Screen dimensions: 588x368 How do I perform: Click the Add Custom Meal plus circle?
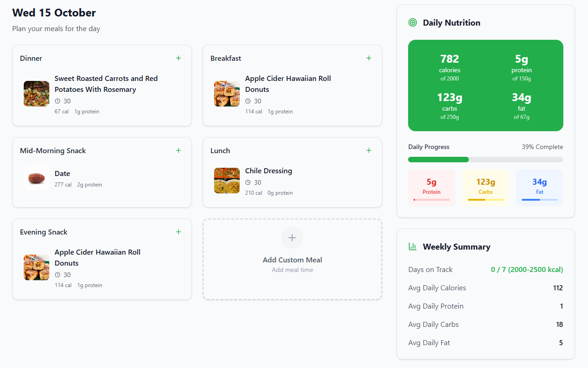coord(292,238)
